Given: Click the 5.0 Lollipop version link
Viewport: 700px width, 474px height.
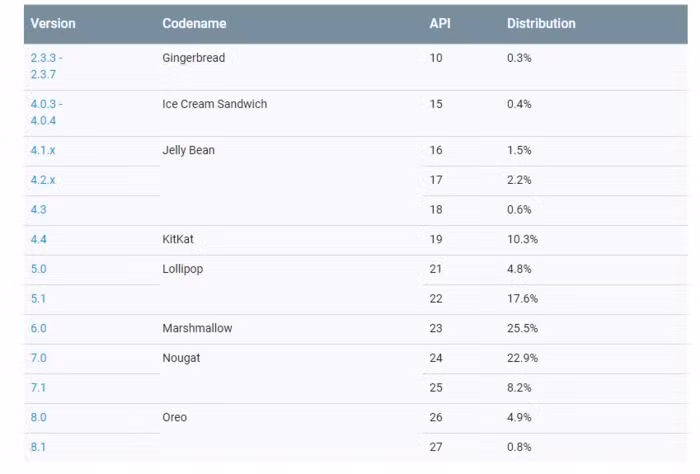Looking at the screenshot, I should (39, 269).
